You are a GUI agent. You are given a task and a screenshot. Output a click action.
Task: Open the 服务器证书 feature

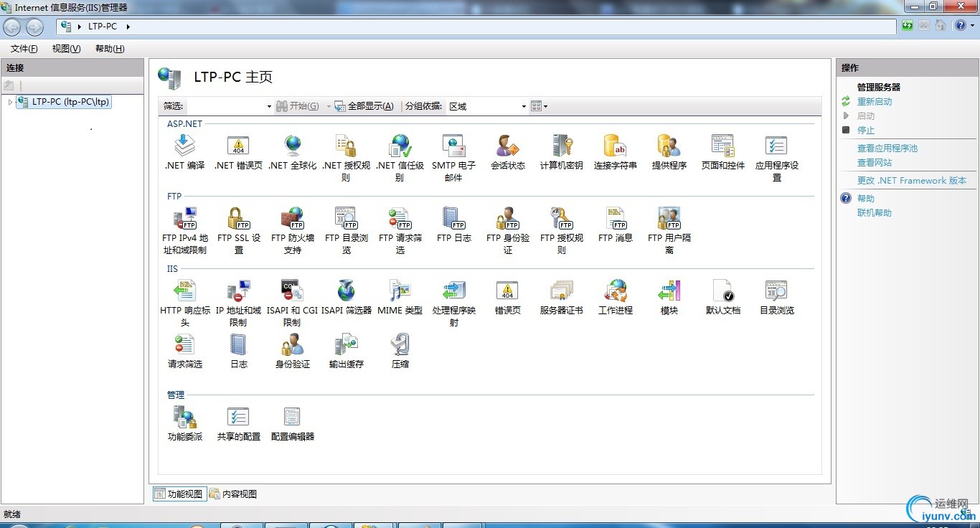click(561, 298)
